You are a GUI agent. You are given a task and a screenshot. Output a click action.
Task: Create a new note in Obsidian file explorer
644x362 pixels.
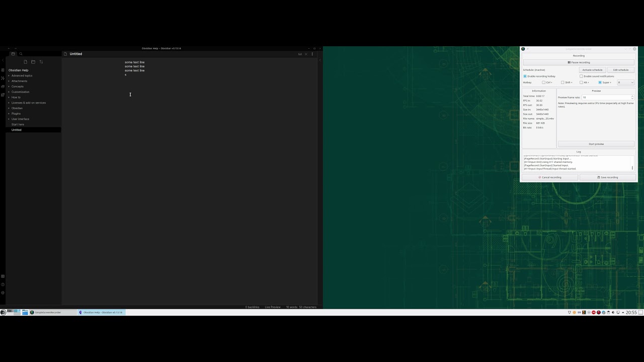pyautogui.click(x=25, y=62)
